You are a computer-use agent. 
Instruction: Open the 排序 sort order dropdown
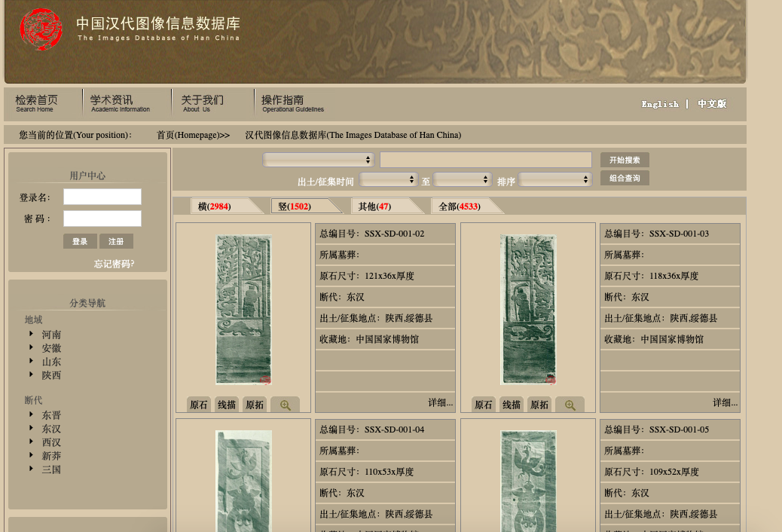(x=554, y=180)
